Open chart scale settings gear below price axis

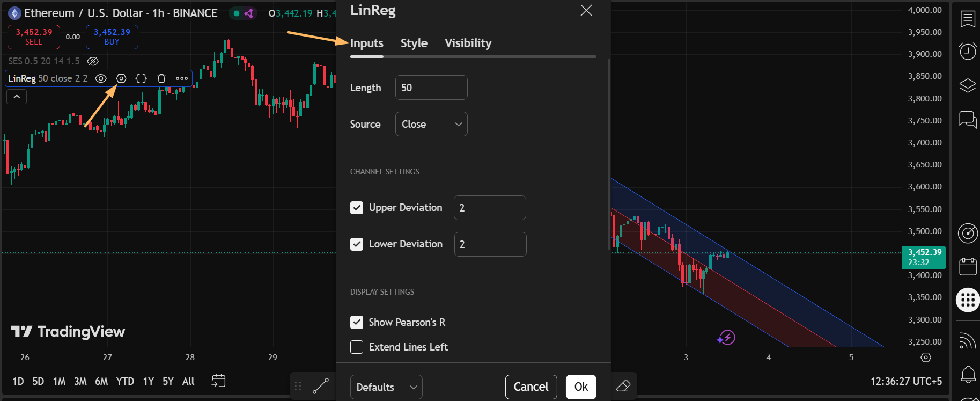pyautogui.click(x=926, y=358)
